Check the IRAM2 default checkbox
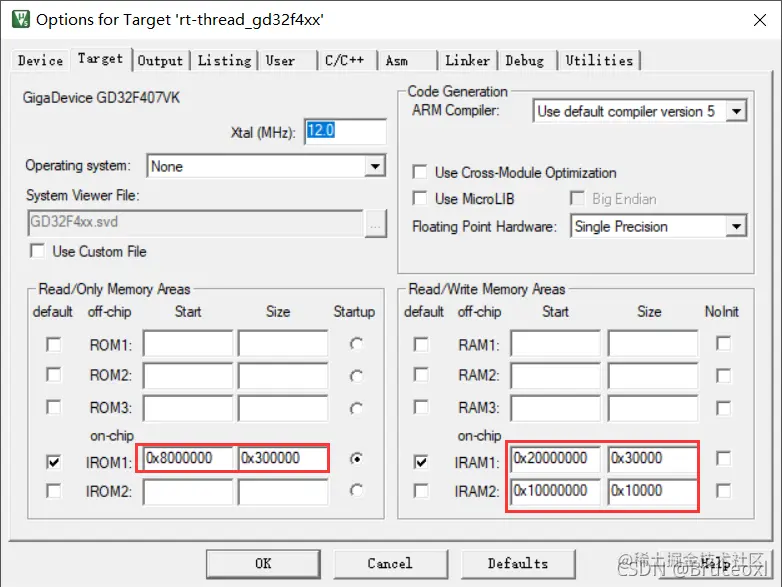 click(421, 491)
